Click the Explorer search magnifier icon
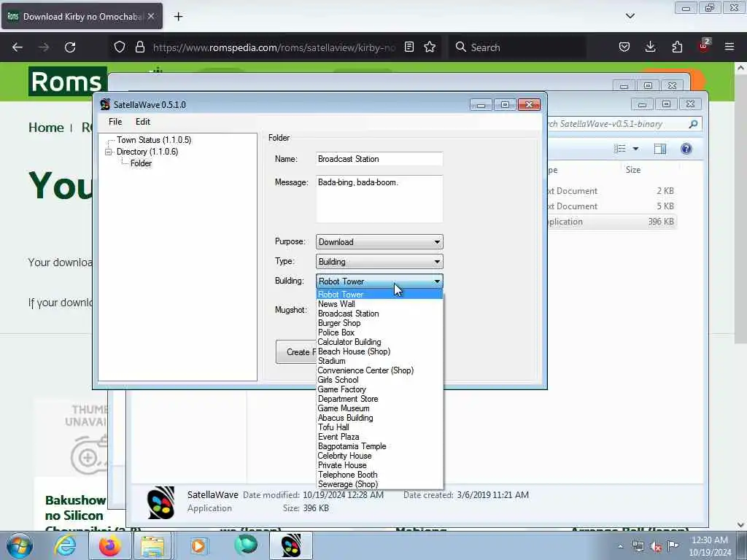Image resolution: width=747 pixels, height=560 pixels. pyautogui.click(x=693, y=124)
